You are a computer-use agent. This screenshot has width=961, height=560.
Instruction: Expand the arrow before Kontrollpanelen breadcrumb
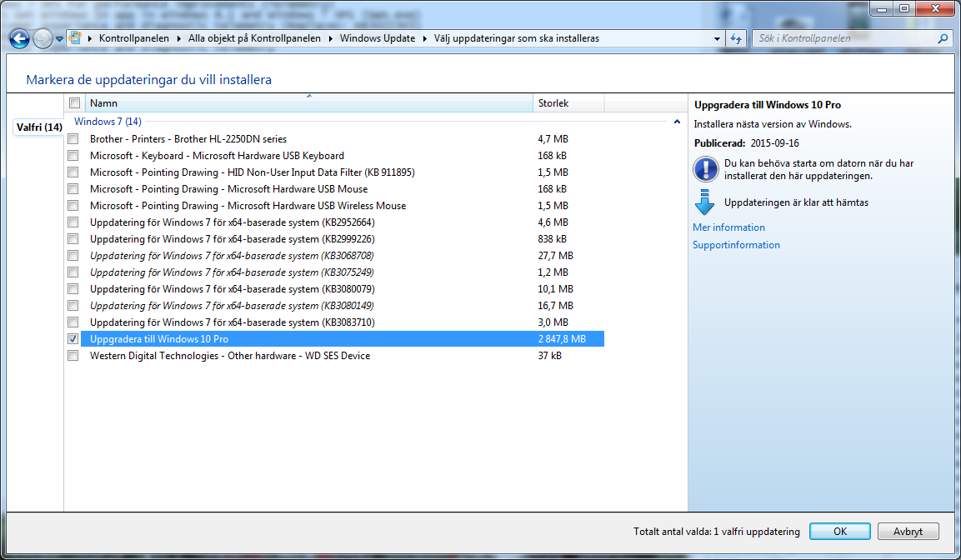tap(90, 38)
